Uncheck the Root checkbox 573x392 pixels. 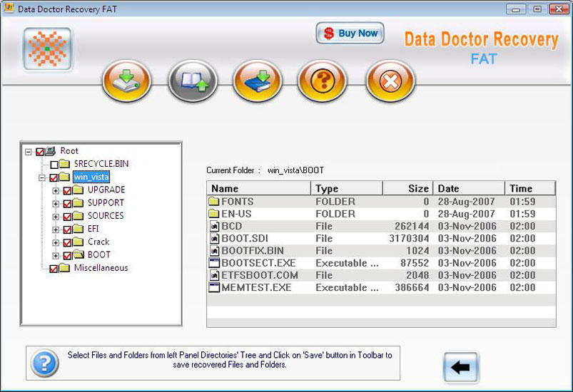pyautogui.click(x=40, y=152)
